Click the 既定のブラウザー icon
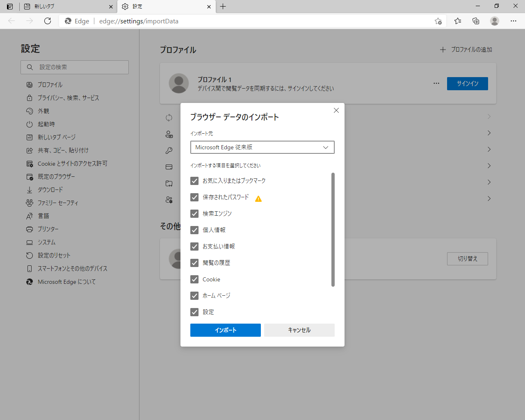This screenshot has width=525, height=420. (30, 177)
